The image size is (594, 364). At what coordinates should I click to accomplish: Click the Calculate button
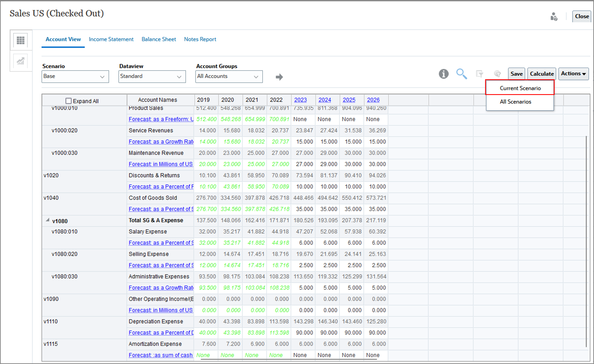(542, 74)
